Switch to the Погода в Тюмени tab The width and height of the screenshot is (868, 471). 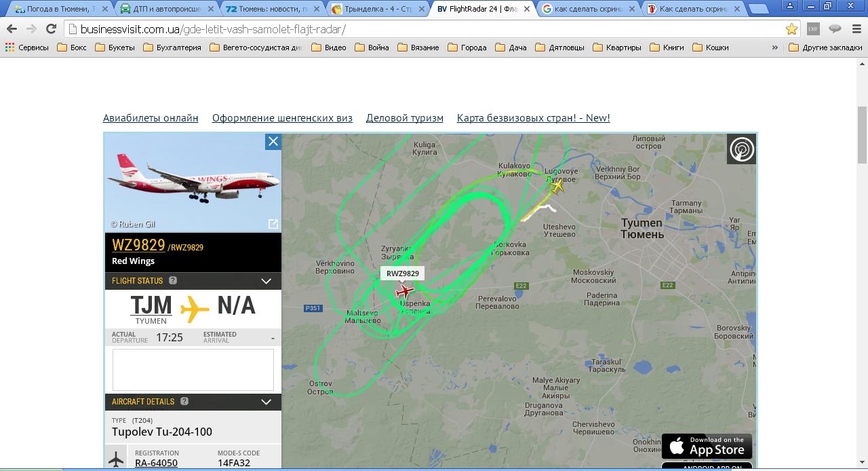pos(60,9)
